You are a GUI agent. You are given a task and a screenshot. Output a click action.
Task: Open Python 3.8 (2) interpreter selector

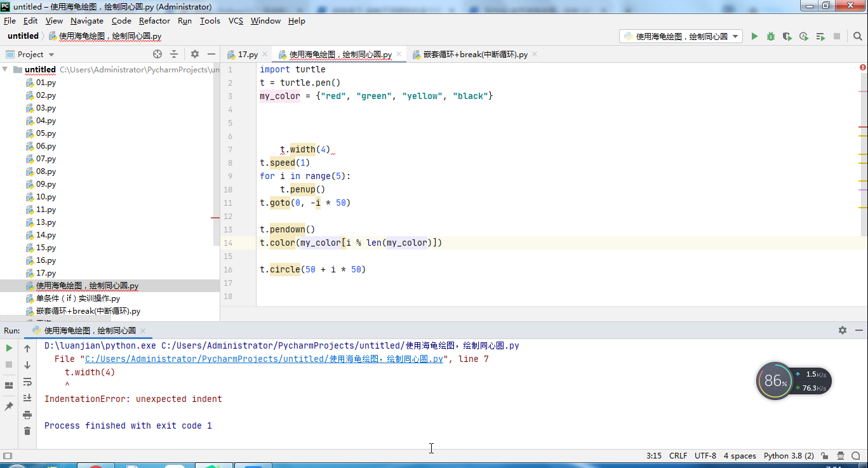pyautogui.click(x=789, y=456)
